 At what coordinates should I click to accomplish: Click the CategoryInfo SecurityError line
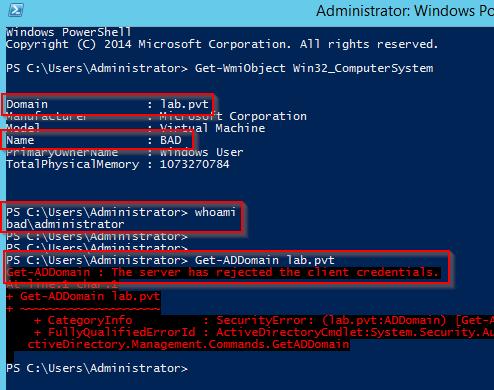point(264,320)
